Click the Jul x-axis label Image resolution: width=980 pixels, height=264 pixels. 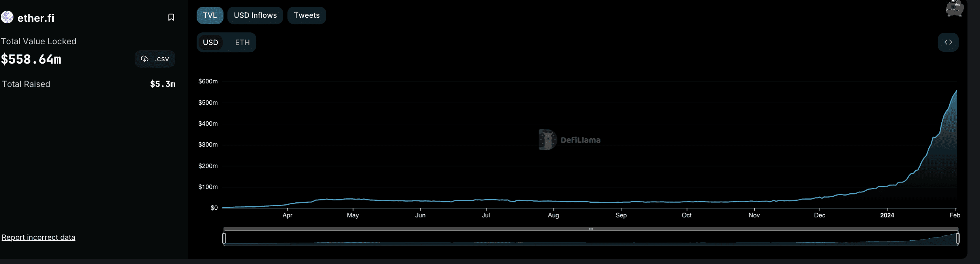[486, 215]
